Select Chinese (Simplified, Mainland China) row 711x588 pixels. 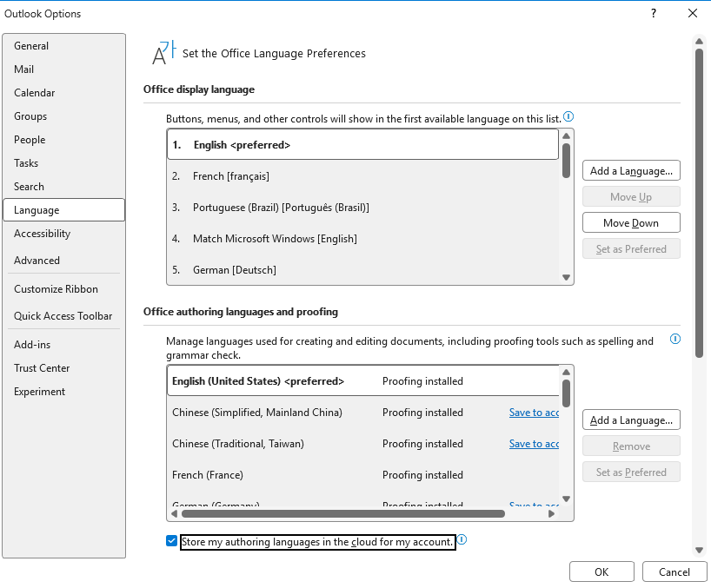(x=362, y=413)
